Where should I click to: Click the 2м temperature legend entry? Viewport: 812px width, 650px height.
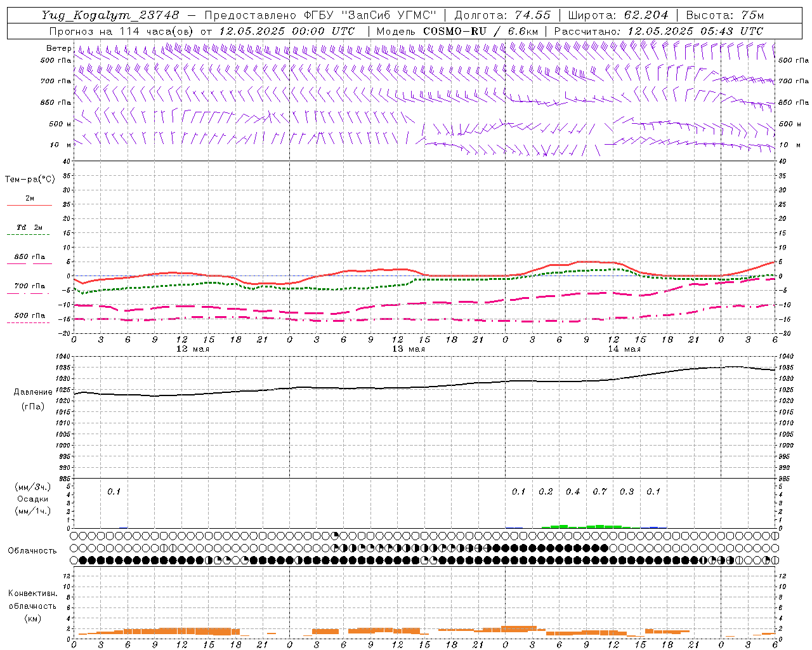30,199
